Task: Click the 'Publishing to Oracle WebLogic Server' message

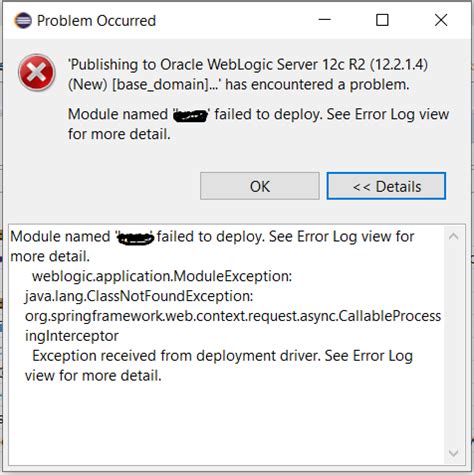Action: click(x=248, y=74)
